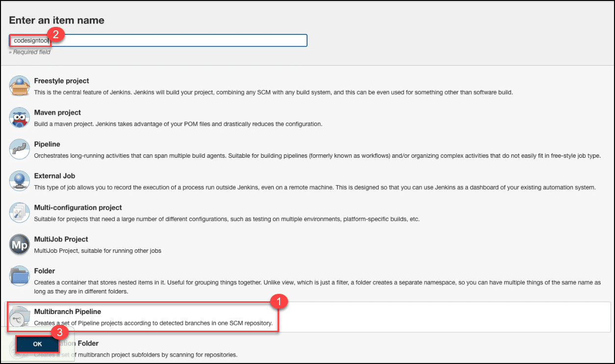The width and height of the screenshot is (615, 364).
Task: Choose the External Job monitor icon
Action: [20, 181]
